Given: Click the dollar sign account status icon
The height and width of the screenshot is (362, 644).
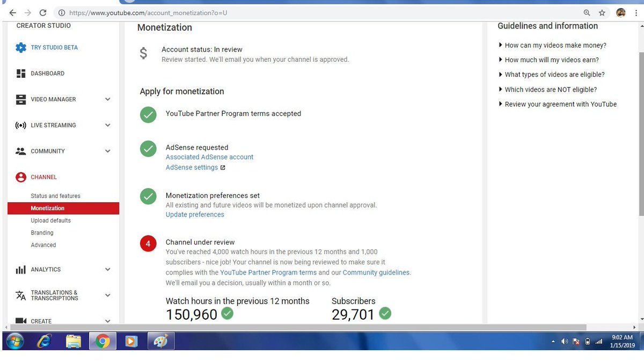Looking at the screenshot, I should pyautogui.click(x=143, y=54).
